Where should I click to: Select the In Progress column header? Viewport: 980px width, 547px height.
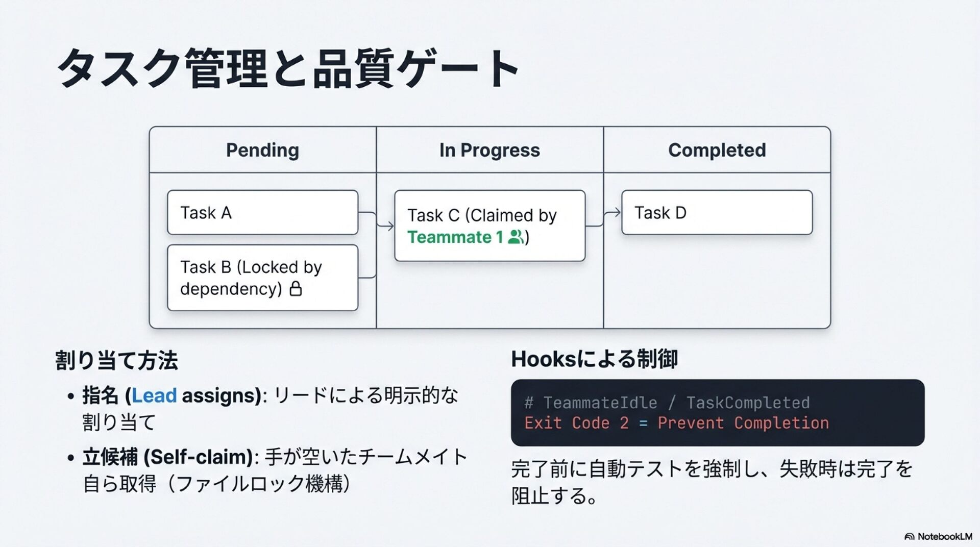point(489,150)
